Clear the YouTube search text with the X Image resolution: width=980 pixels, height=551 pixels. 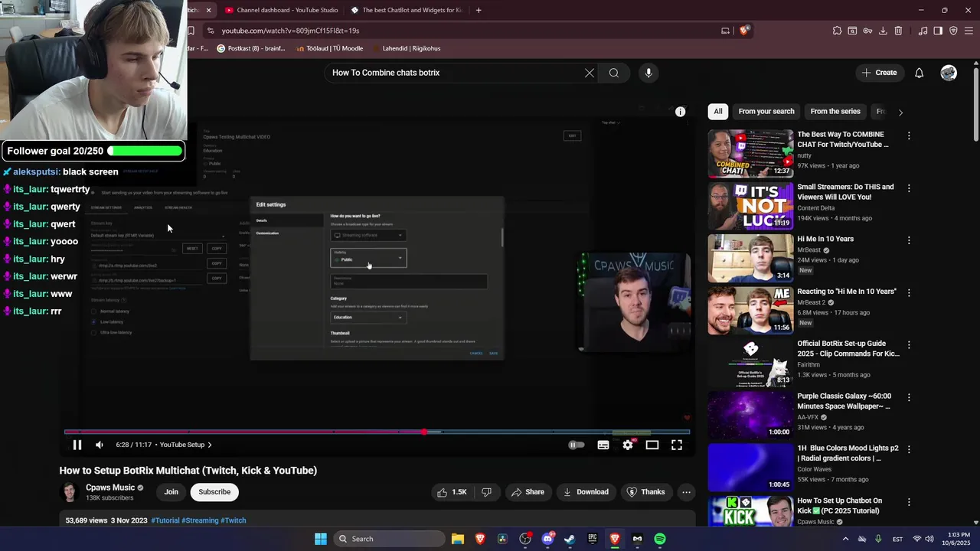click(x=590, y=73)
